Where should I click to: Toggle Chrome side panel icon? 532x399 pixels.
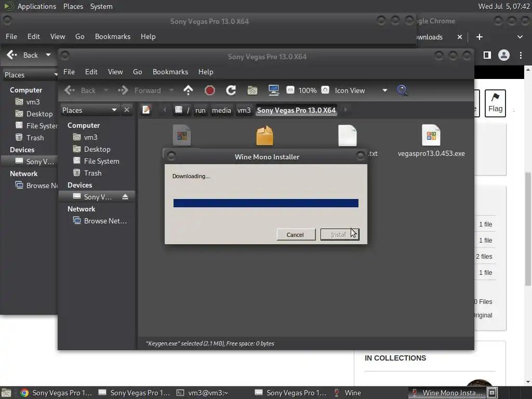coord(487,55)
